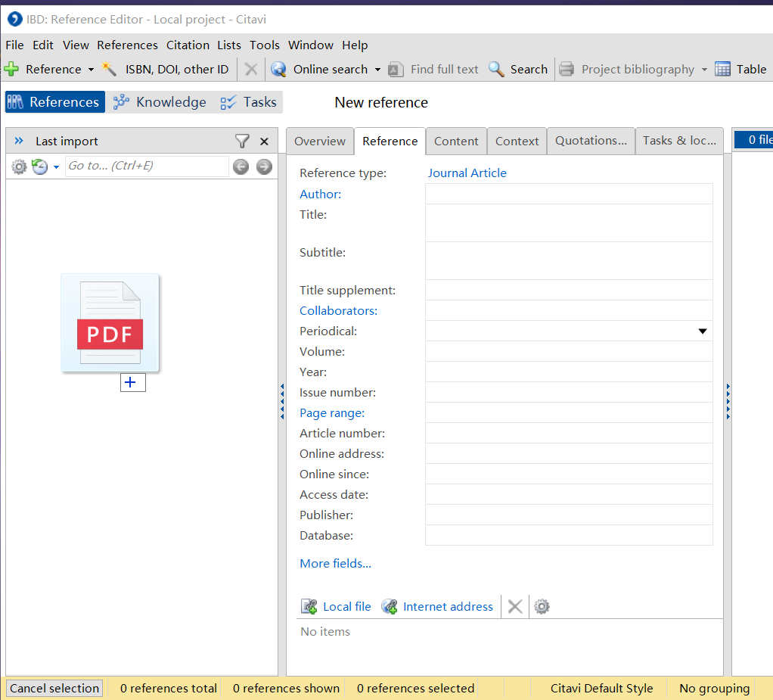This screenshot has height=700, width=773.
Task: Open the Table view
Action: point(740,69)
